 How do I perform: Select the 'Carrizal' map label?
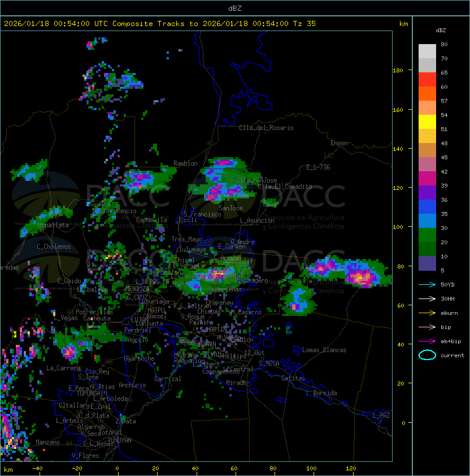pos(168,379)
